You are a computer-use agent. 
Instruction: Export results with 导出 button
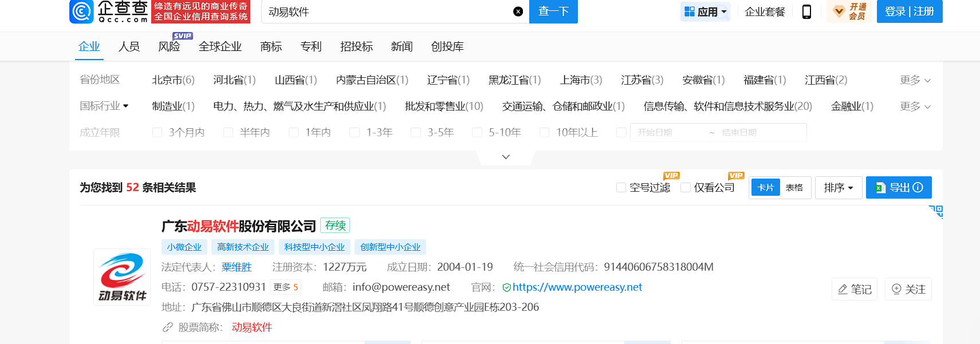tap(898, 187)
